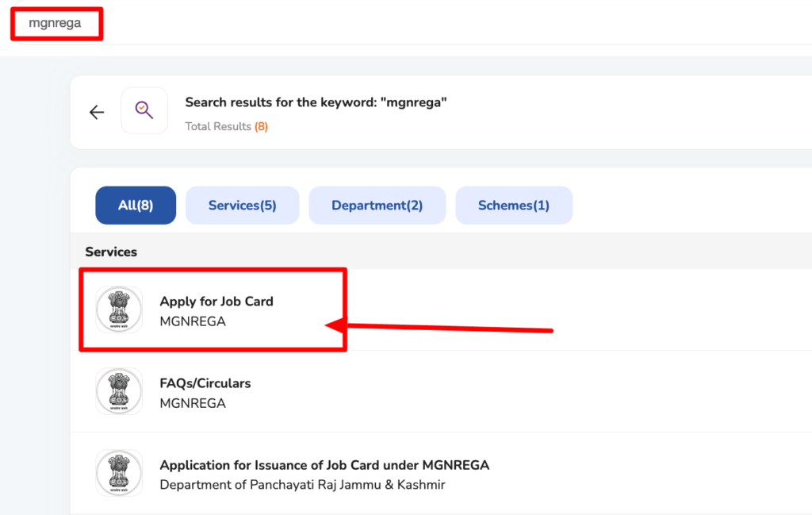Open Application for Issuance of Job Card under MGNREGA
Viewport: 812px width, 515px height.
[324, 465]
